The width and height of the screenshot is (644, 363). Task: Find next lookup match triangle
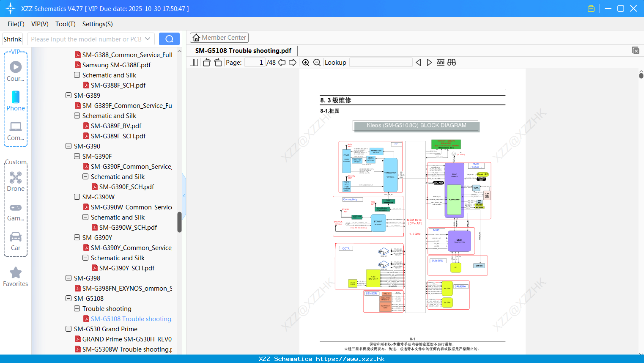[x=429, y=63]
